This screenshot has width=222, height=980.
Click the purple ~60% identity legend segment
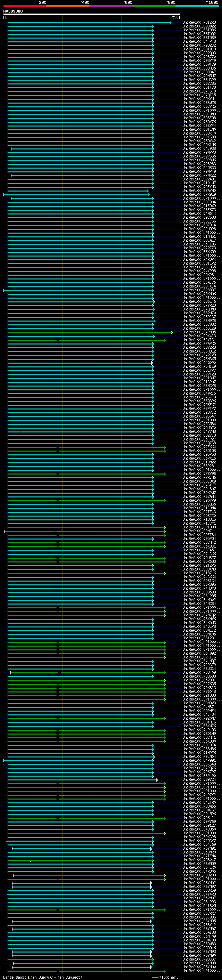pos(111,6)
